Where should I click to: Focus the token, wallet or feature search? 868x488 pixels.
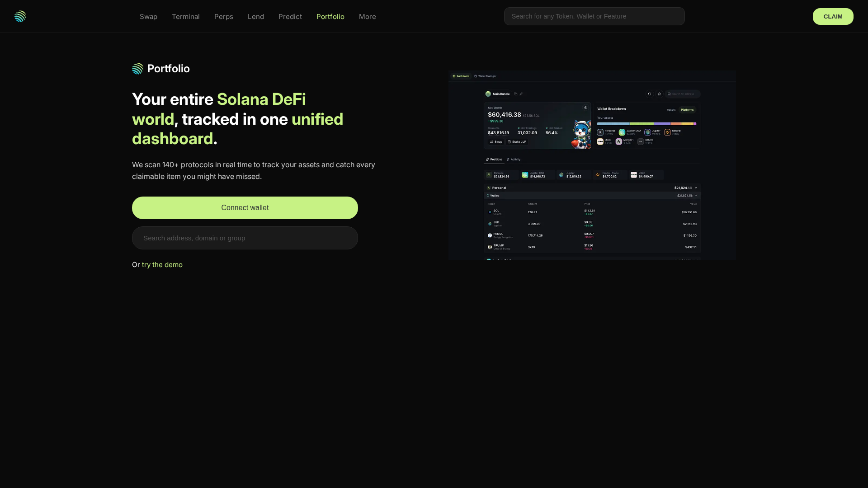594,16
